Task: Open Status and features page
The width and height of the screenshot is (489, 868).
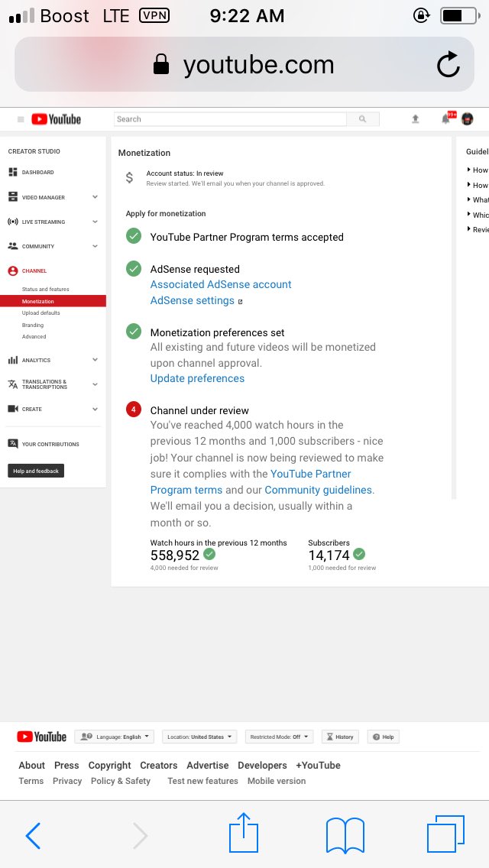Action: point(45,289)
